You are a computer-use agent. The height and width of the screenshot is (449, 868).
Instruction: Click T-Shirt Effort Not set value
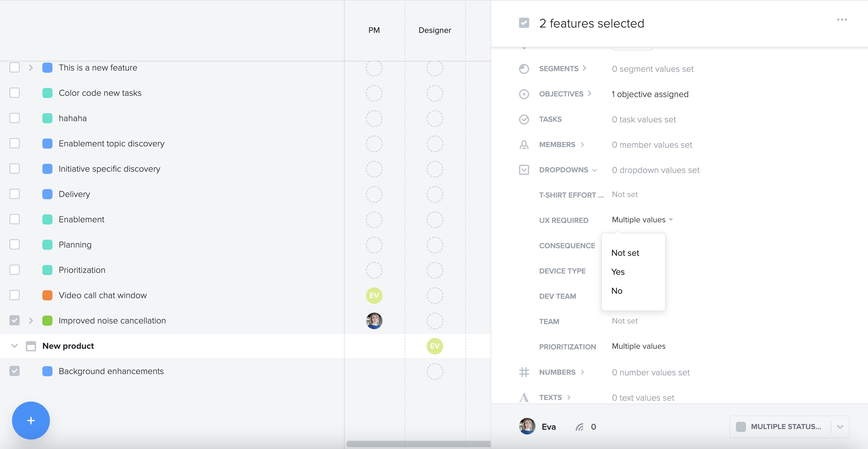click(x=625, y=194)
